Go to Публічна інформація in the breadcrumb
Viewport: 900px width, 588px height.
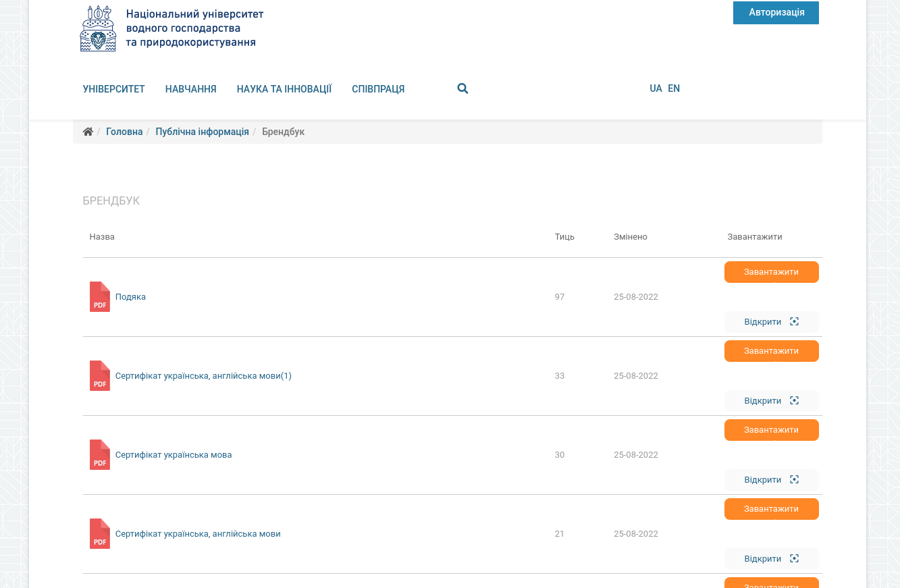tap(202, 132)
